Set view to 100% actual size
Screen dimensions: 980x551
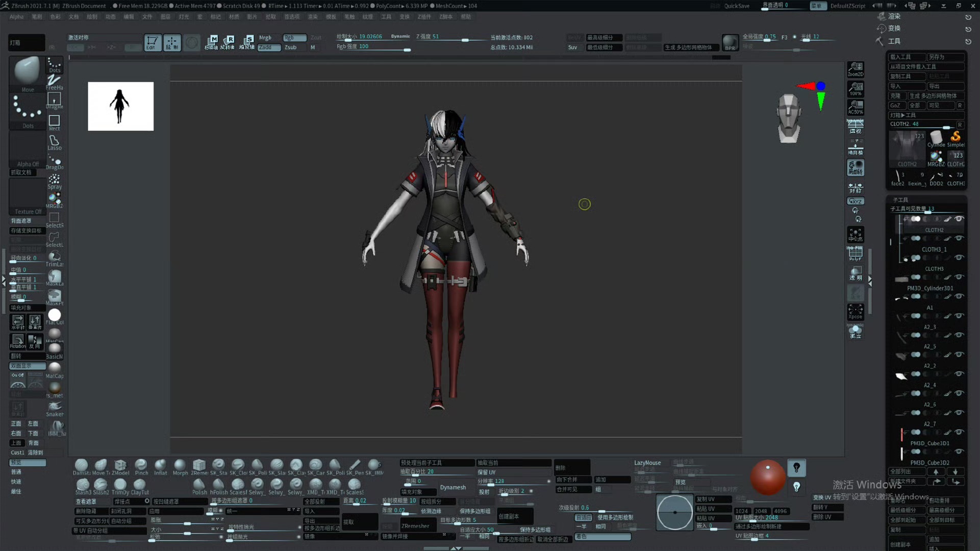856,89
